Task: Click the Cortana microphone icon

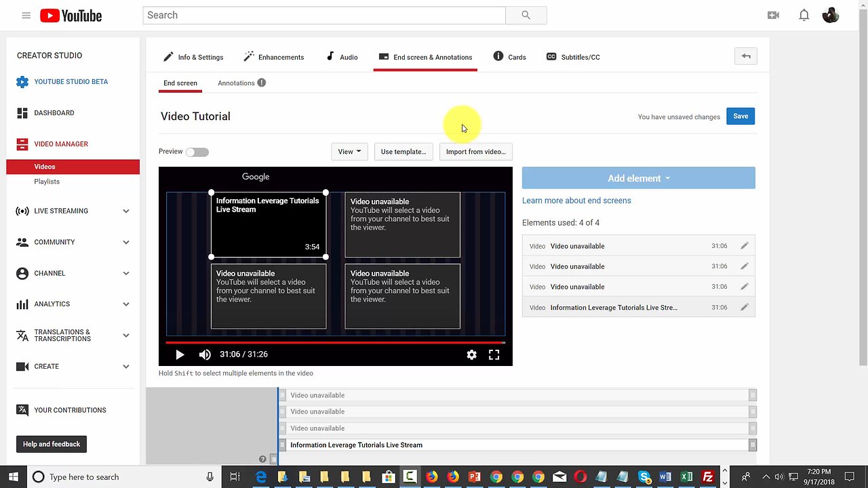Action: click(x=210, y=477)
